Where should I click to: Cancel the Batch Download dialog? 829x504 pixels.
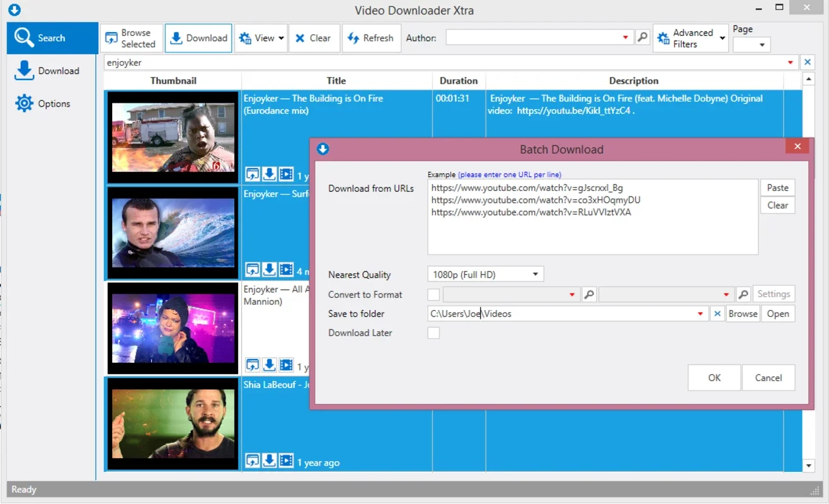(769, 378)
